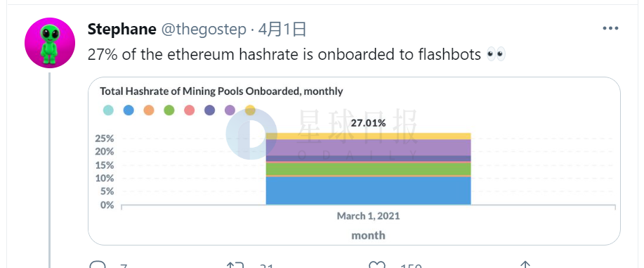Select the blue legend dot
The width and height of the screenshot is (644, 268).
(129, 110)
